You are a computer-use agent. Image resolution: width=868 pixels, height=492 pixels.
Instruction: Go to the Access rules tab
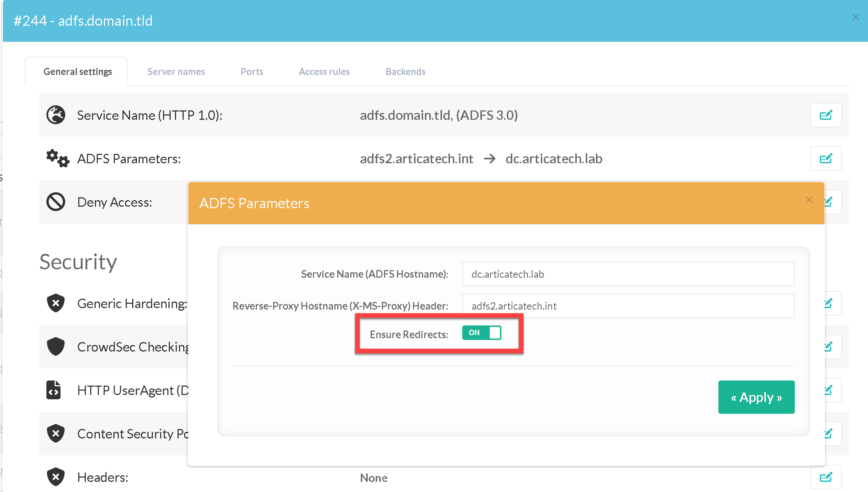point(324,72)
